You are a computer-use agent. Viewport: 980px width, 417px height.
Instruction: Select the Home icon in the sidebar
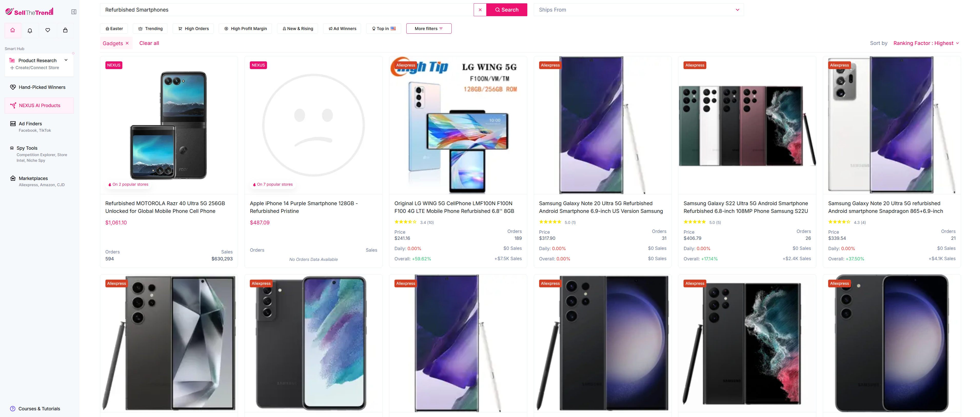click(13, 30)
